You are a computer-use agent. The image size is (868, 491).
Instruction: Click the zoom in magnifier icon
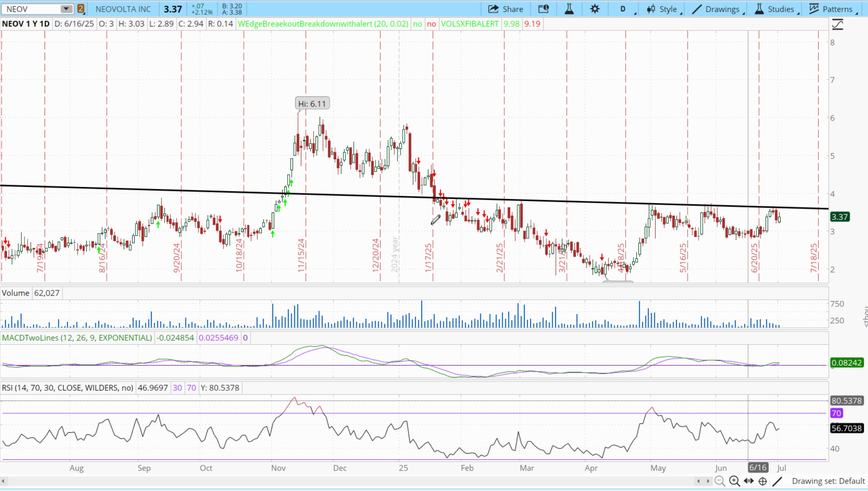(x=734, y=481)
